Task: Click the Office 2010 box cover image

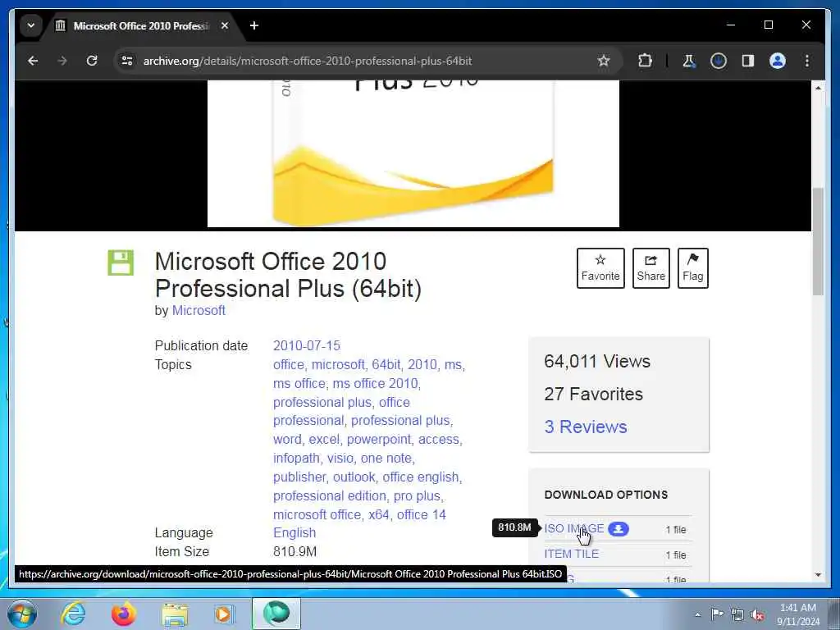Action: pos(413,153)
